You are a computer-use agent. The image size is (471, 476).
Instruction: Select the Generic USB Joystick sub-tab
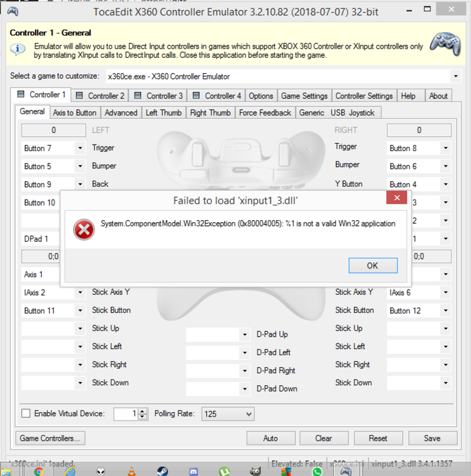[338, 113]
